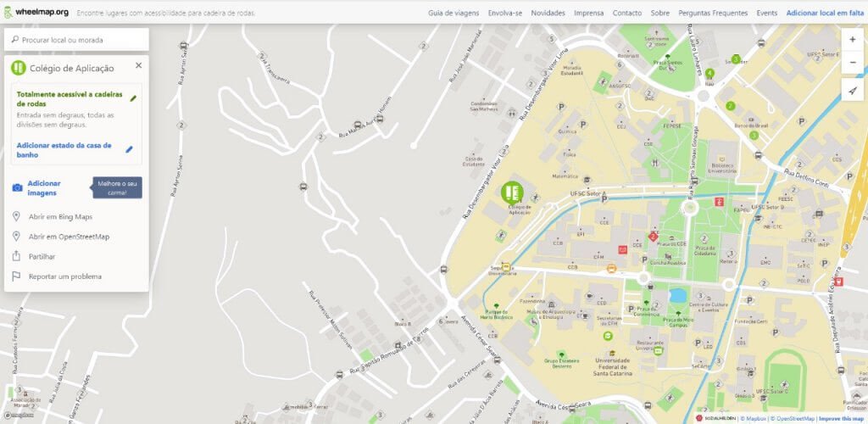Click the red diamond cluster marker labeled 2
Viewport: 868px width, 424px height.
654,237
